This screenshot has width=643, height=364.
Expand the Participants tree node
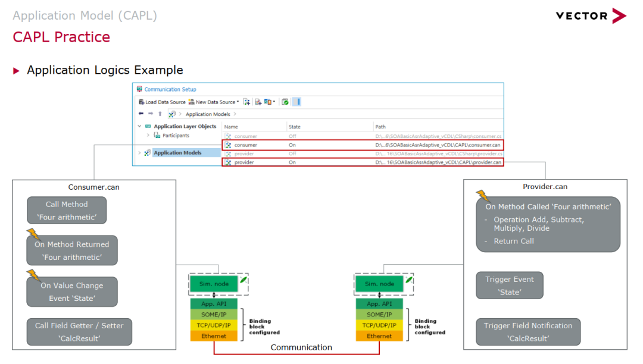point(148,136)
